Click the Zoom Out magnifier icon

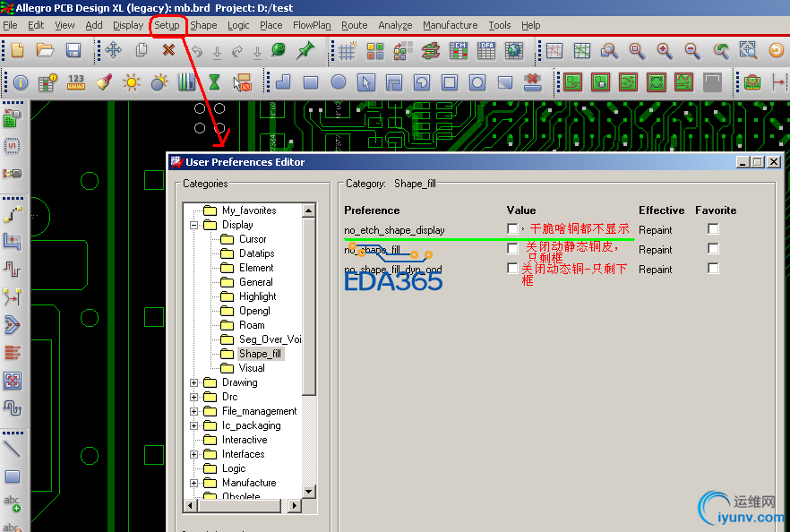point(692,51)
